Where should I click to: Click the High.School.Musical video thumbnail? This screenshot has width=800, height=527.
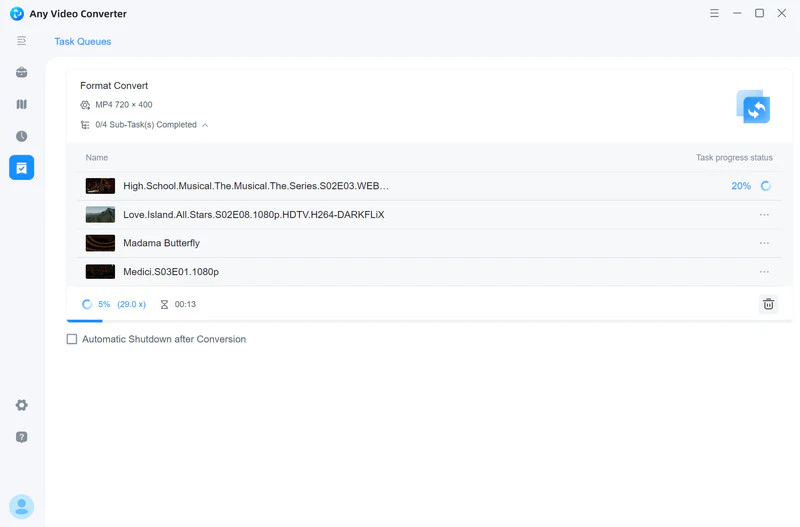(x=100, y=186)
